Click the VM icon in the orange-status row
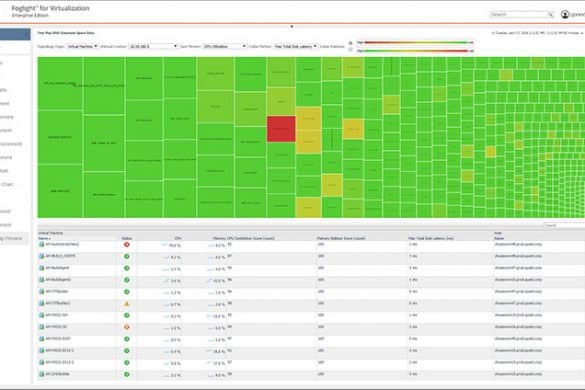Image resolution: width=585 pixels, height=390 pixels. (41, 327)
